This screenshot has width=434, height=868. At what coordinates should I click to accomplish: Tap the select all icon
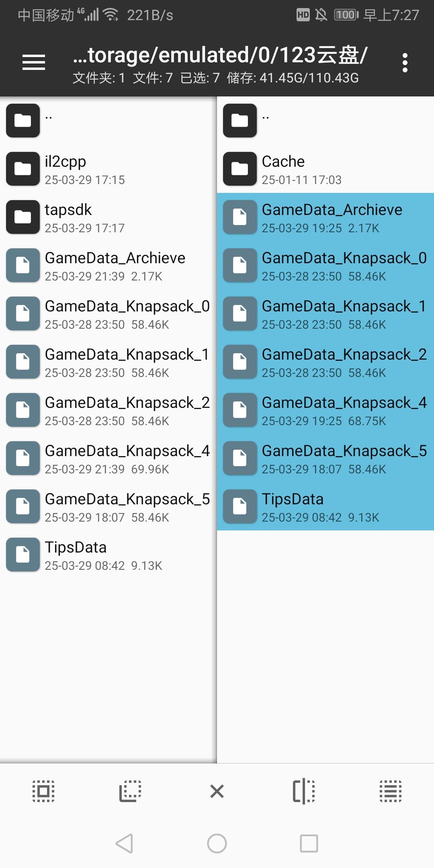tap(43, 791)
